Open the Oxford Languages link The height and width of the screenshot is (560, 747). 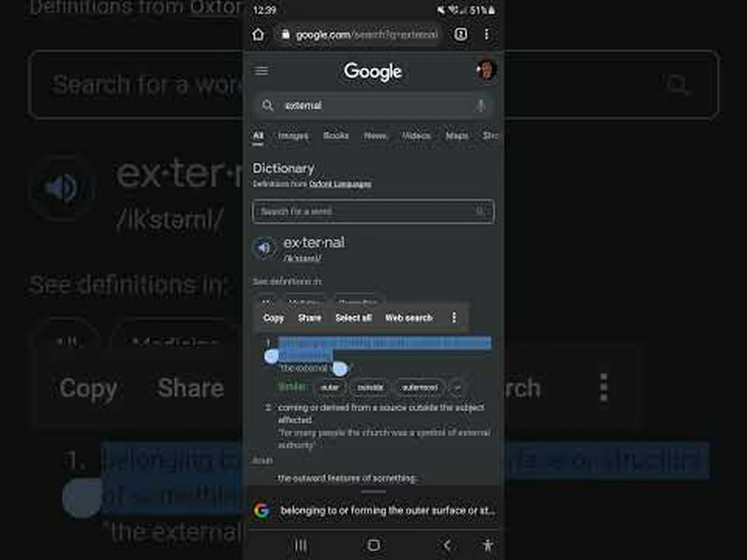click(x=340, y=184)
